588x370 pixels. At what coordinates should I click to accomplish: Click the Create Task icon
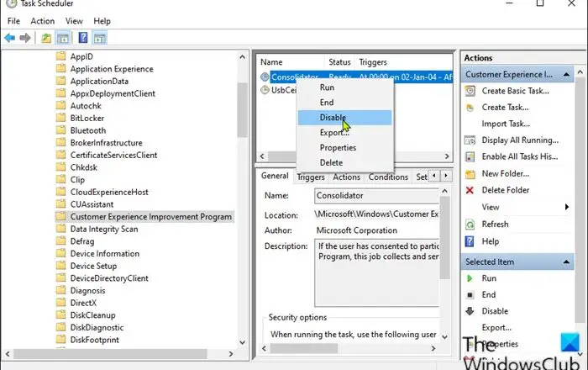pos(470,108)
